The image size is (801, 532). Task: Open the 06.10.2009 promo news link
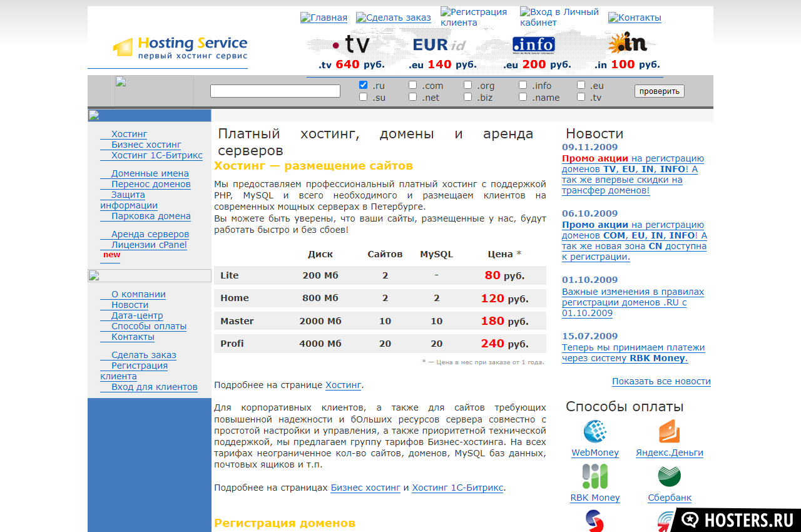635,240
